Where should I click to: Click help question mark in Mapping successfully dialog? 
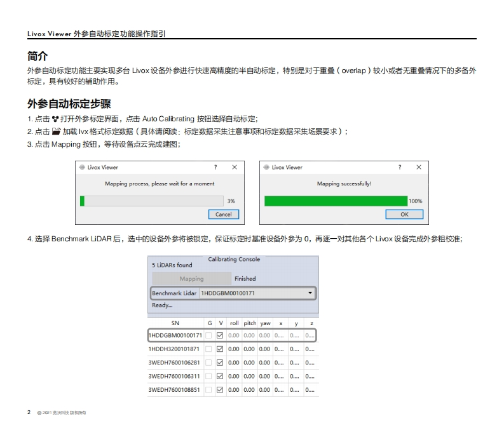[x=400, y=168]
